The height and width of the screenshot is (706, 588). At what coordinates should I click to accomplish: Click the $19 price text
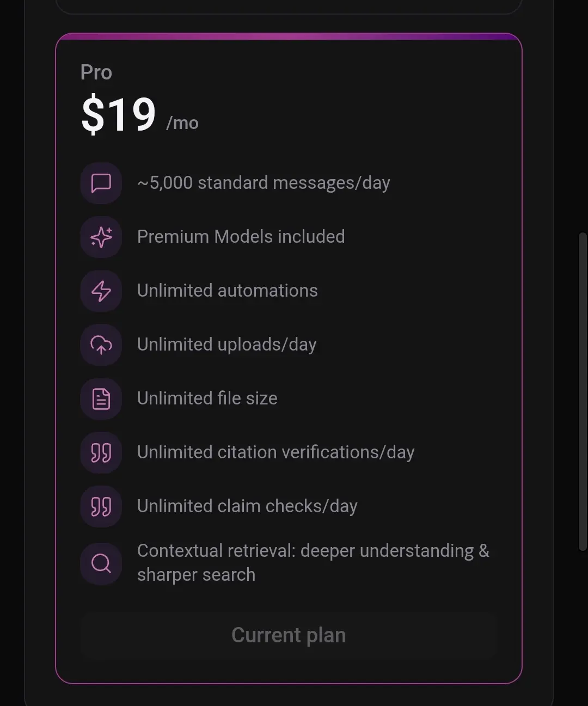(x=119, y=114)
